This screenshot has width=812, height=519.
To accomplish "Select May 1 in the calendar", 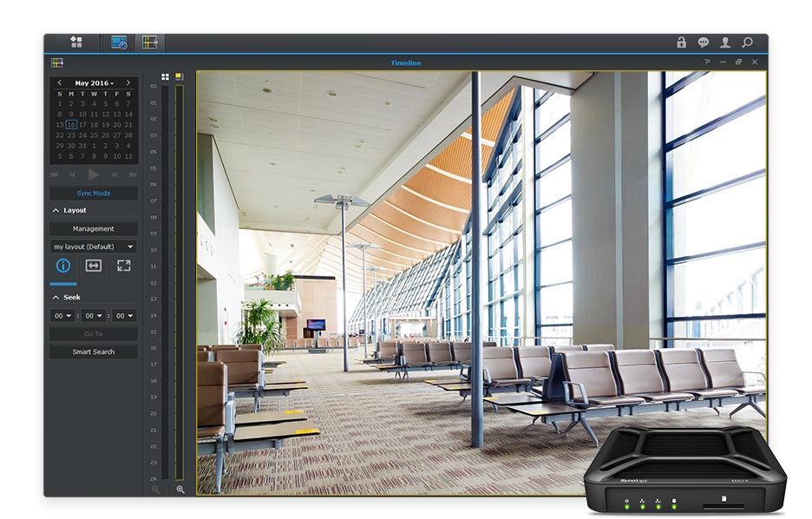I will click(60, 103).
